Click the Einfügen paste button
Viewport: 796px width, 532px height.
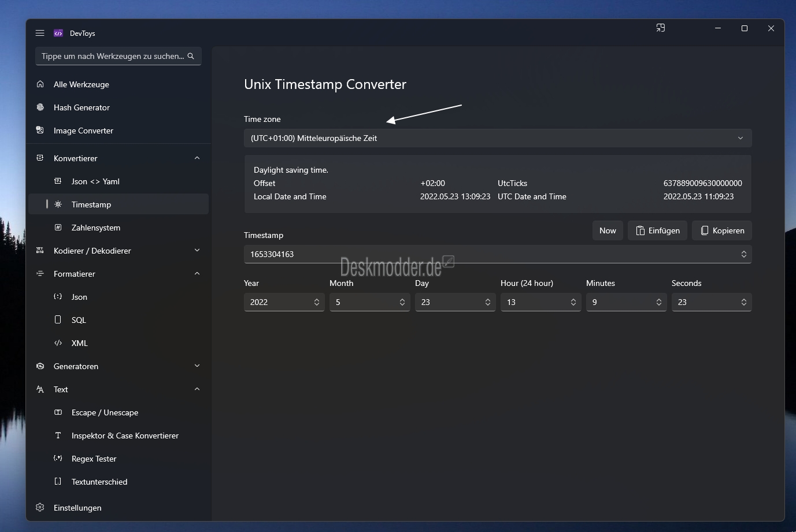click(x=658, y=230)
